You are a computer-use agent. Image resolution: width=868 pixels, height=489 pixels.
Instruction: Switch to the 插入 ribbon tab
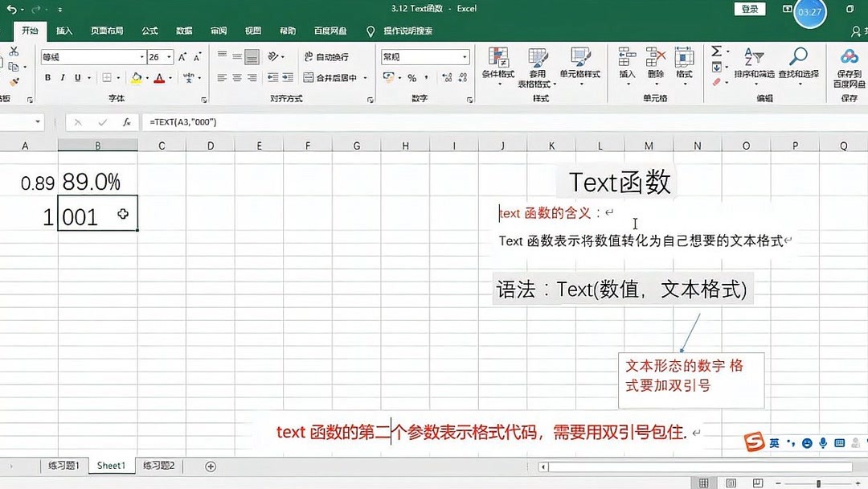point(63,31)
